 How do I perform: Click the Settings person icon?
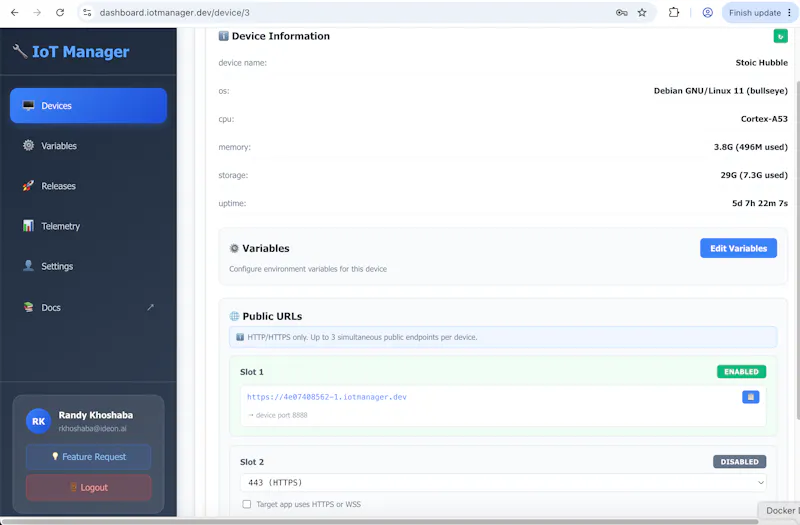point(29,266)
